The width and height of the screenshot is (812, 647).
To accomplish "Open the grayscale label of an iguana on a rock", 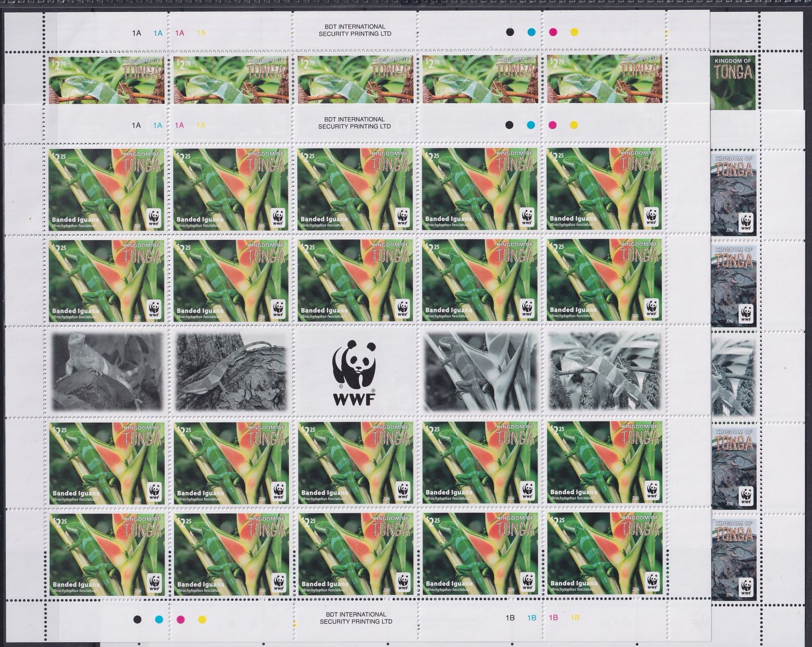I will tap(107, 371).
